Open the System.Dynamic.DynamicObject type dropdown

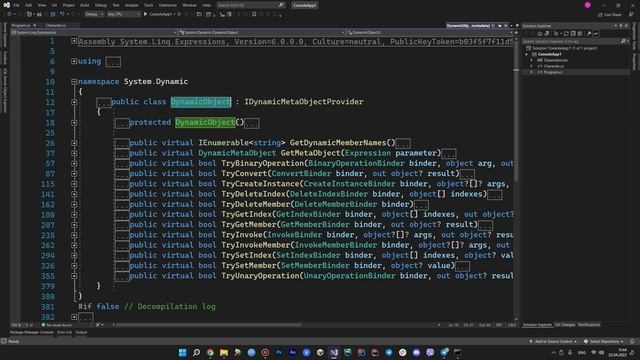click(x=262, y=32)
